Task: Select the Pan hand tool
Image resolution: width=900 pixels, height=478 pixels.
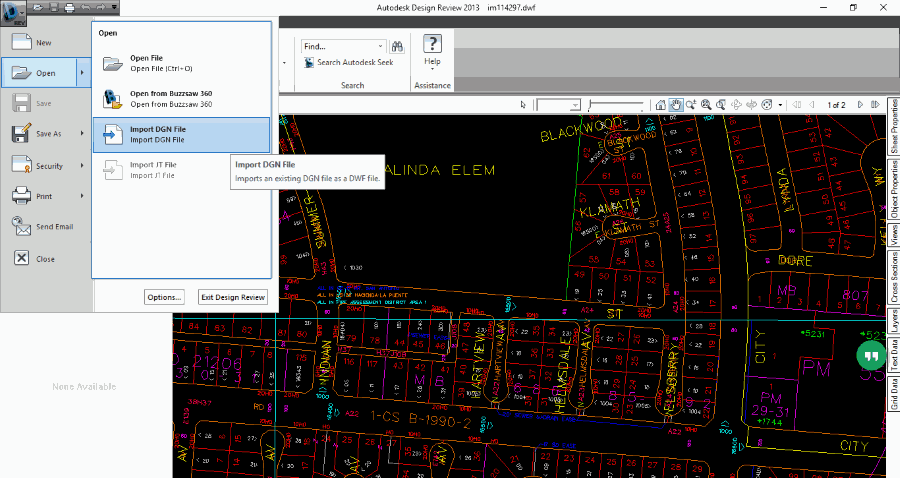Action: [676, 105]
